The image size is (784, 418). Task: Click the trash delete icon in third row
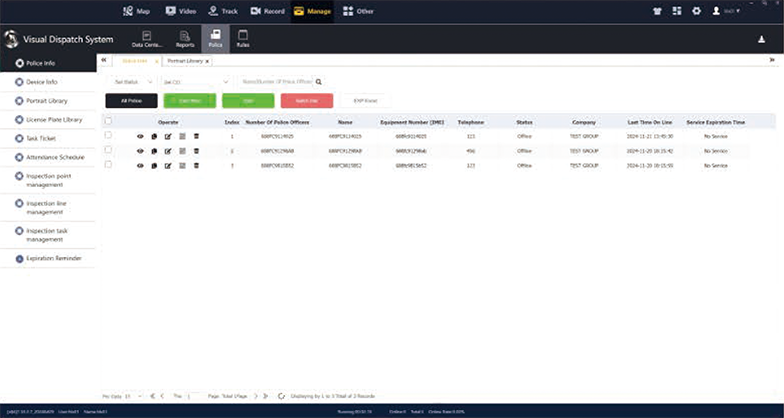[x=196, y=164]
